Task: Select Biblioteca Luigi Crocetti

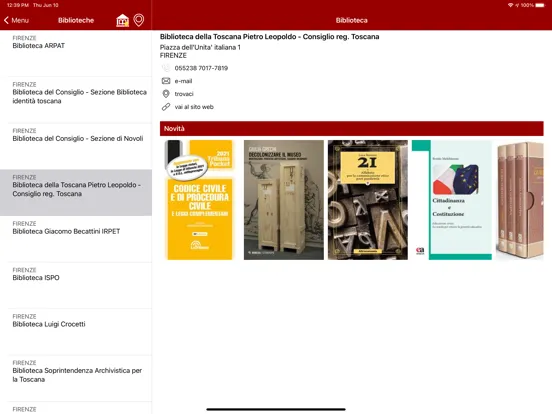Action: (76, 332)
